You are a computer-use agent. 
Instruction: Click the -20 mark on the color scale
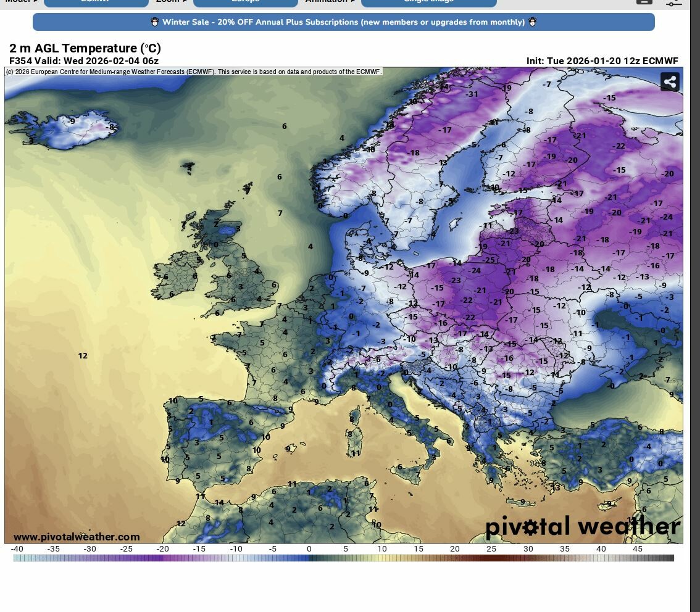pyautogui.click(x=162, y=549)
